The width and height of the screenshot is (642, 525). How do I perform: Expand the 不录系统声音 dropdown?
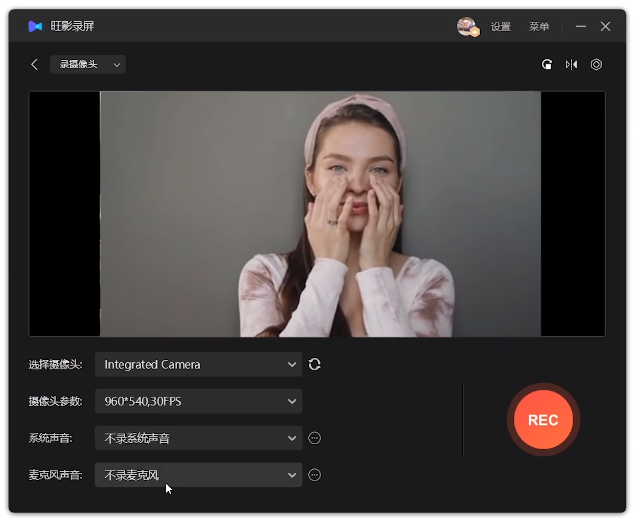[198, 438]
